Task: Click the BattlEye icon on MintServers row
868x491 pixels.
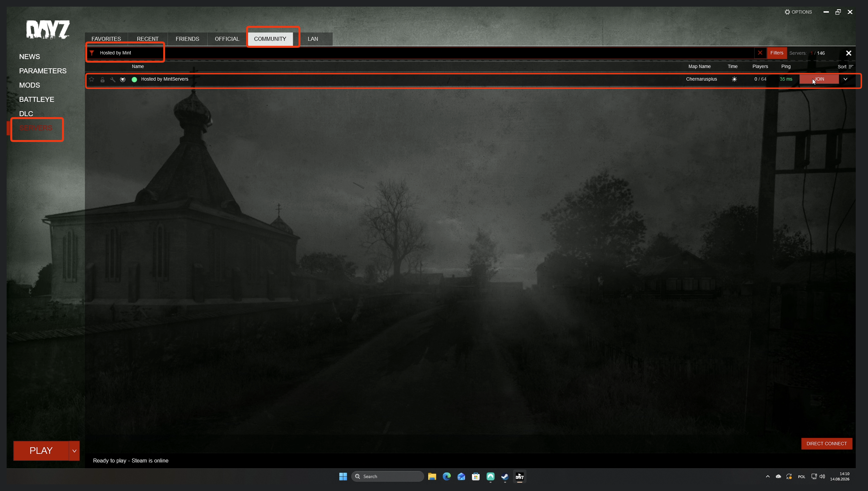Action: pyautogui.click(x=123, y=80)
